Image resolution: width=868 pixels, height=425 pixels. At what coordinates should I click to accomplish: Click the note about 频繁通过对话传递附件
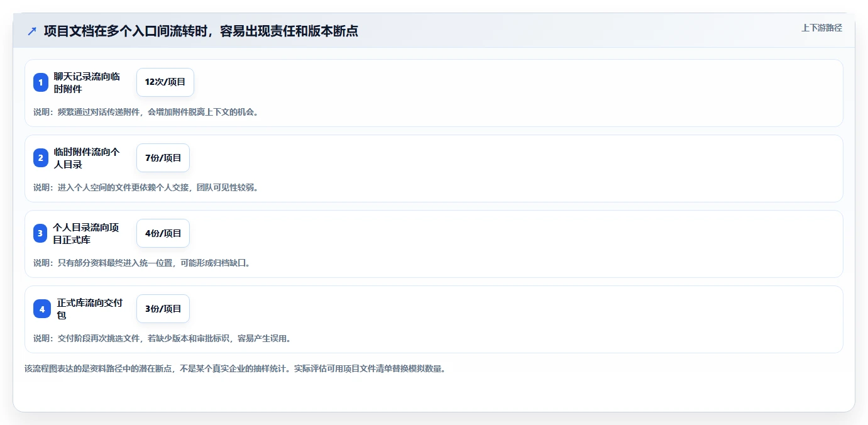[146, 112]
